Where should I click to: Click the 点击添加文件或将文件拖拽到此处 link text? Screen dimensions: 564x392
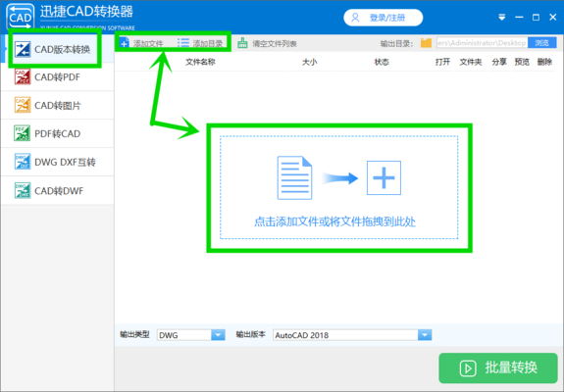click(334, 221)
